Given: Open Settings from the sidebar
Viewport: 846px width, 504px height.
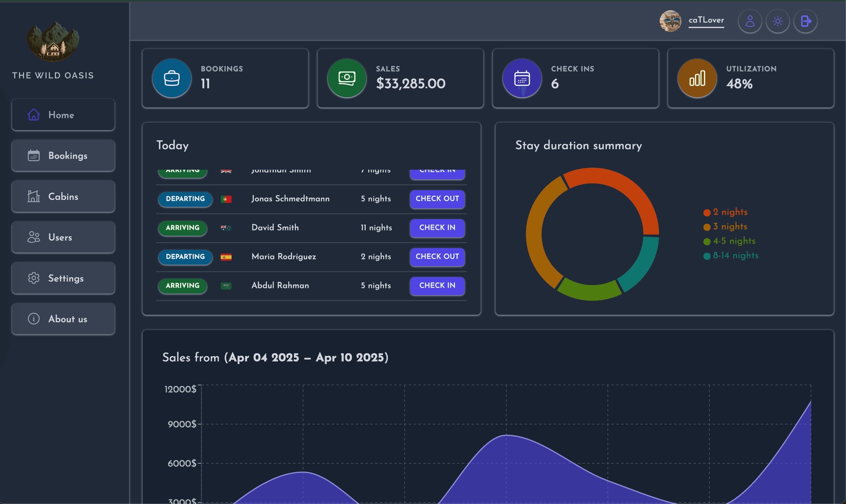Looking at the screenshot, I should pyautogui.click(x=63, y=278).
